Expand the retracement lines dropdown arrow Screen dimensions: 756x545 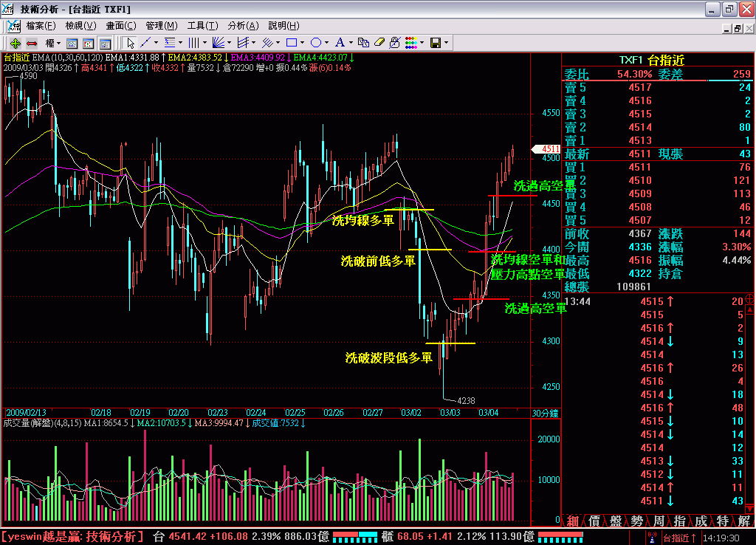(x=180, y=44)
